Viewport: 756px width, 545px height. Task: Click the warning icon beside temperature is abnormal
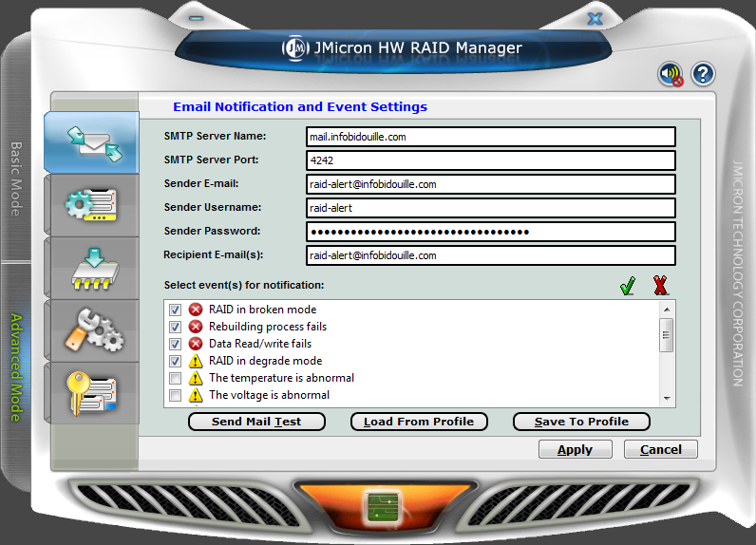(196, 378)
